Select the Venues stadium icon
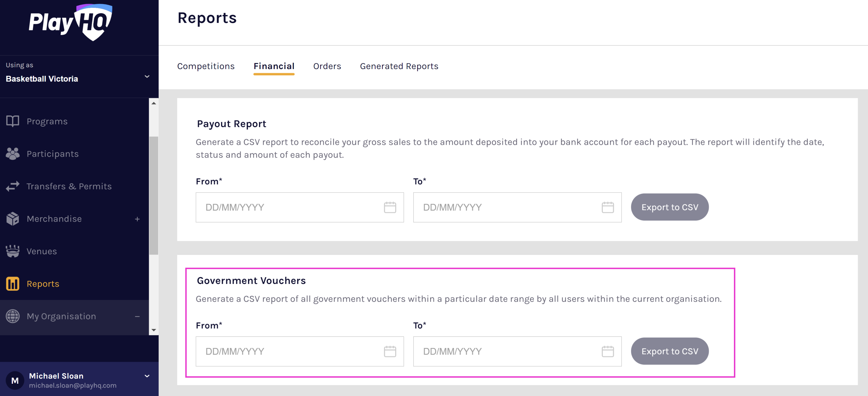Viewport: 868px width, 396px height. (13, 251)
